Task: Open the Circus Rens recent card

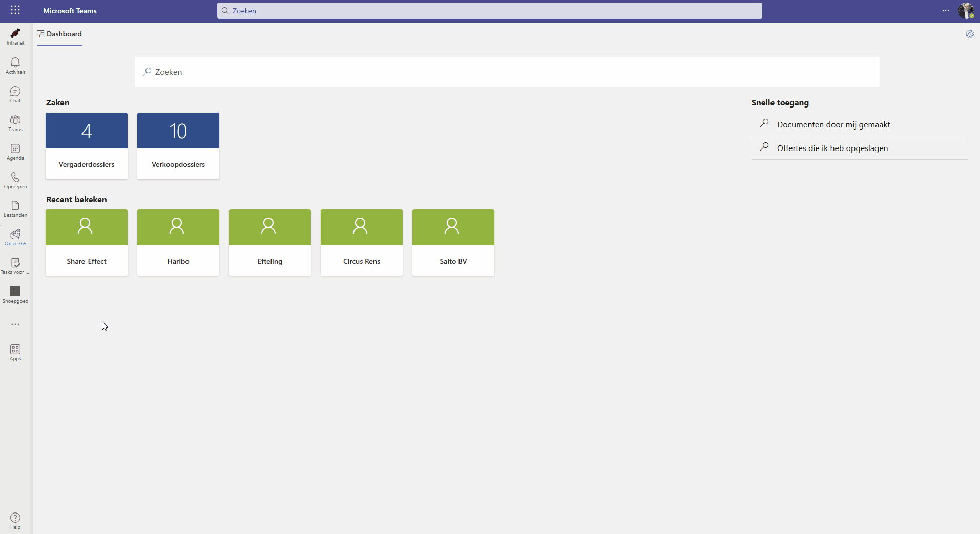Action: pos(362,243)
